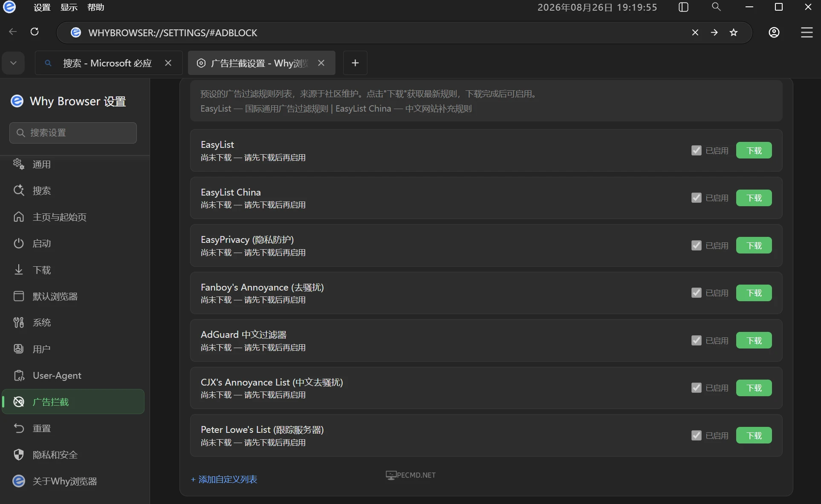821x504 pixels.
Task: Click the Why Browser logo in title bar
Action: tap(9, 7)
